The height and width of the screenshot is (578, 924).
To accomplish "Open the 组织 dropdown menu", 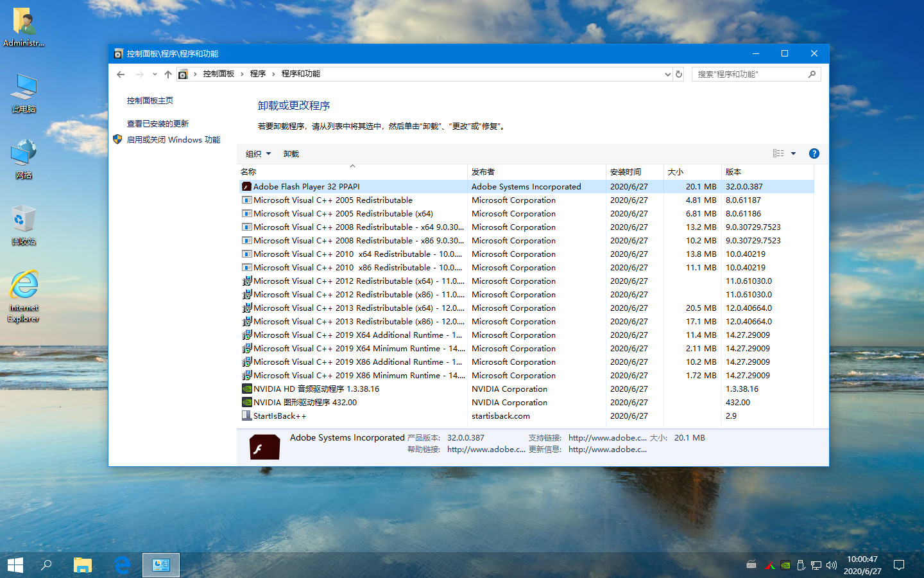I will click(x=258, y=153).
